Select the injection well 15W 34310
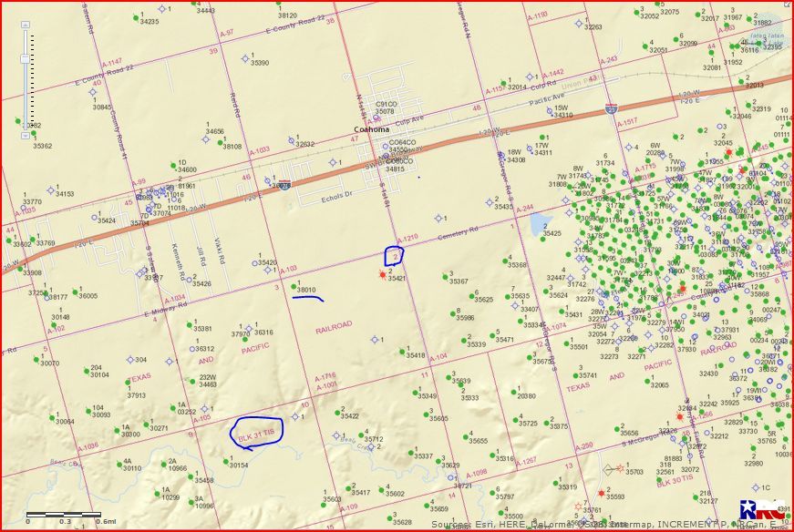 coord(550,111)
